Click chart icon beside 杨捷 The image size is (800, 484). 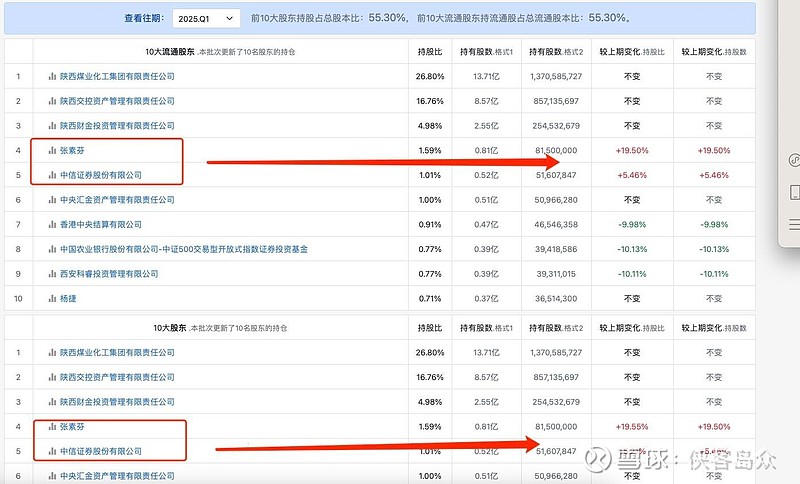click(52, 298)
